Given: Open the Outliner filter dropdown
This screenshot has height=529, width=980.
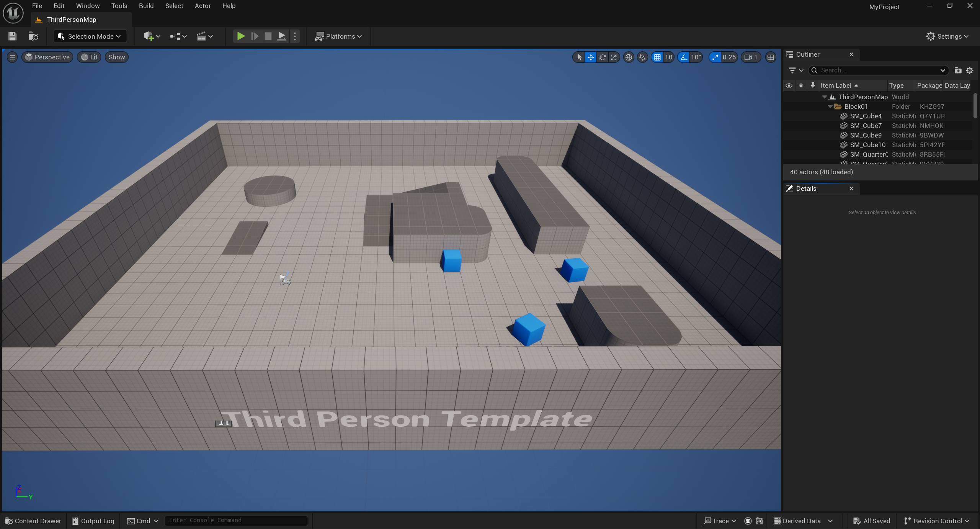Looking at the screenshot, I should tap(796, 70).
